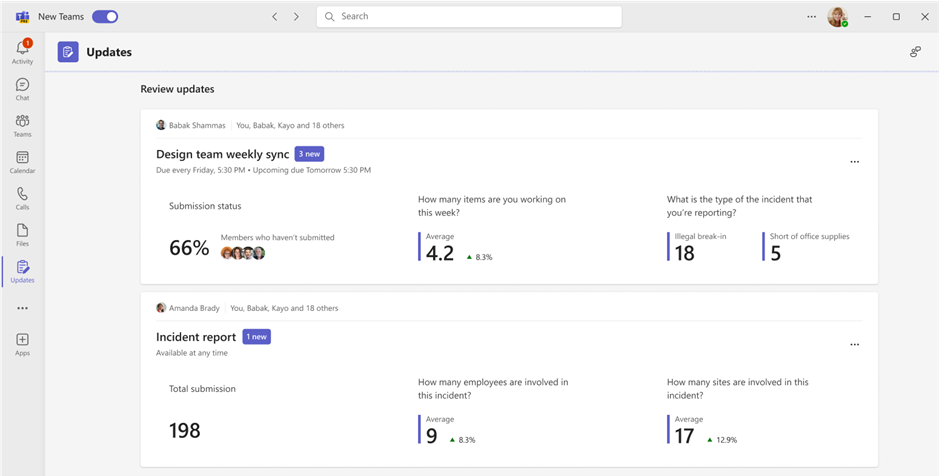Click the Total submission label

202,389
